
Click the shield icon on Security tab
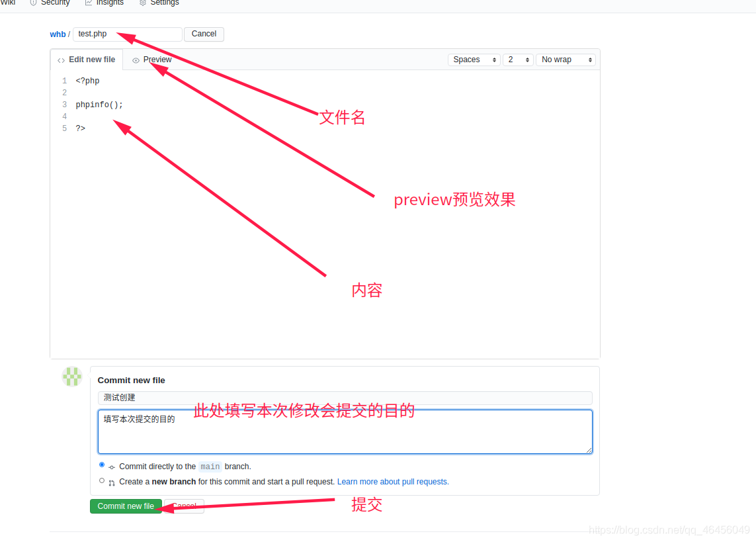pyautogui.click(x=33, y=3)
